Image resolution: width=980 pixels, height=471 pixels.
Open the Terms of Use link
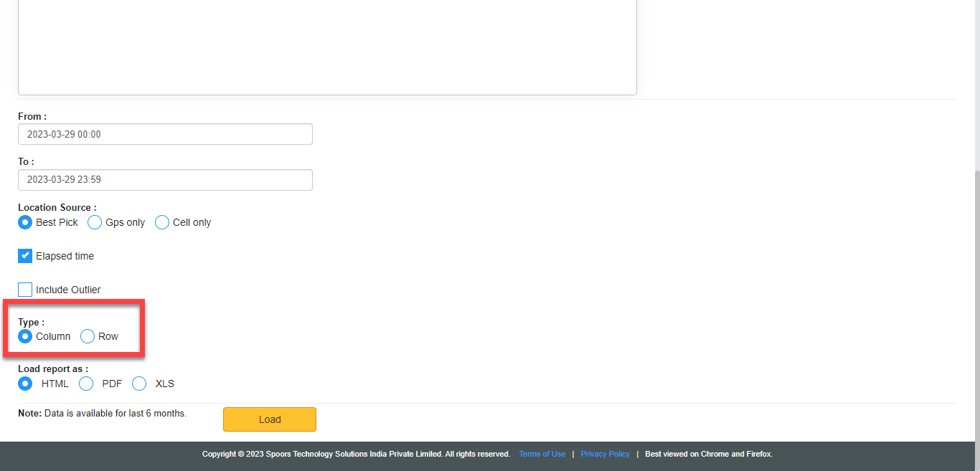tap(542, 454)
